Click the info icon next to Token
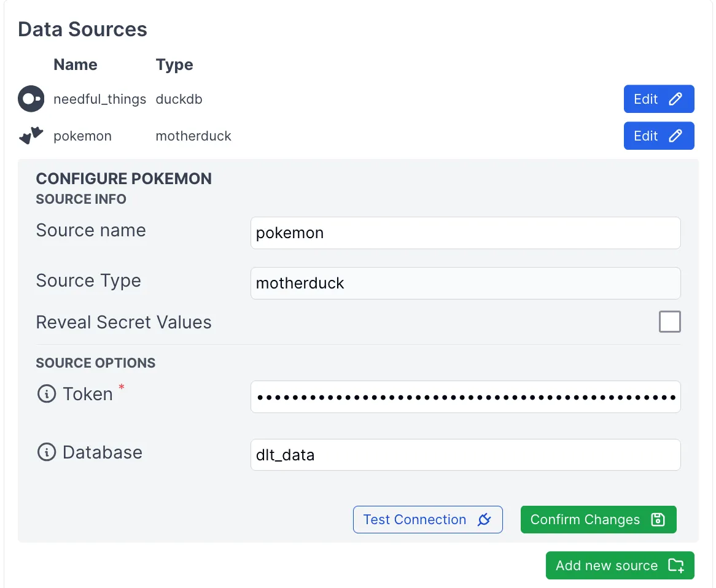Screen dimensions: 716x588 point(47,393)
